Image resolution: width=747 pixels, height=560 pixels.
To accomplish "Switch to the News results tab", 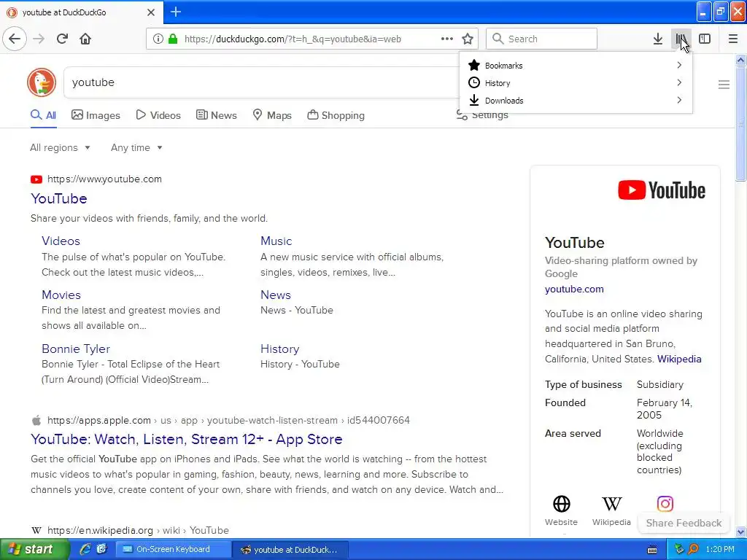I will [x=216, y=115].
